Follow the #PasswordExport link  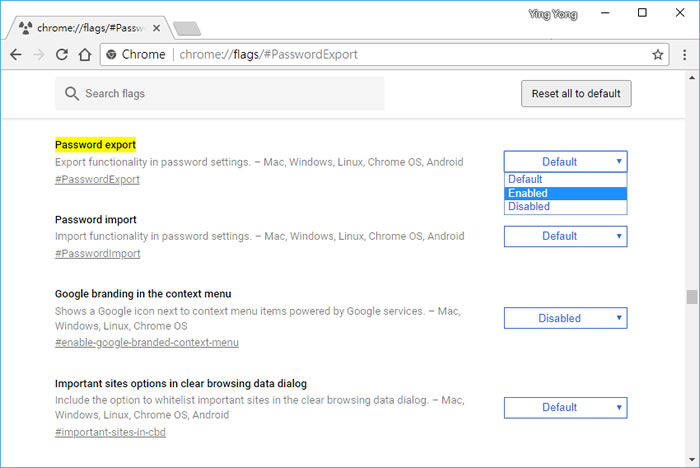tap(97, 180)
